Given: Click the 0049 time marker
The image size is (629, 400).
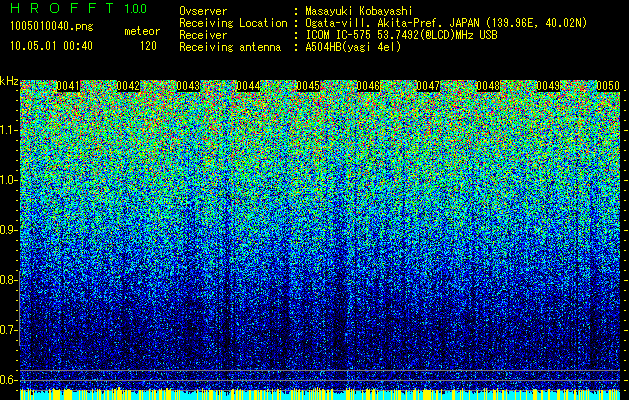Looking at the screenshot, I should (x=548, y=86).
